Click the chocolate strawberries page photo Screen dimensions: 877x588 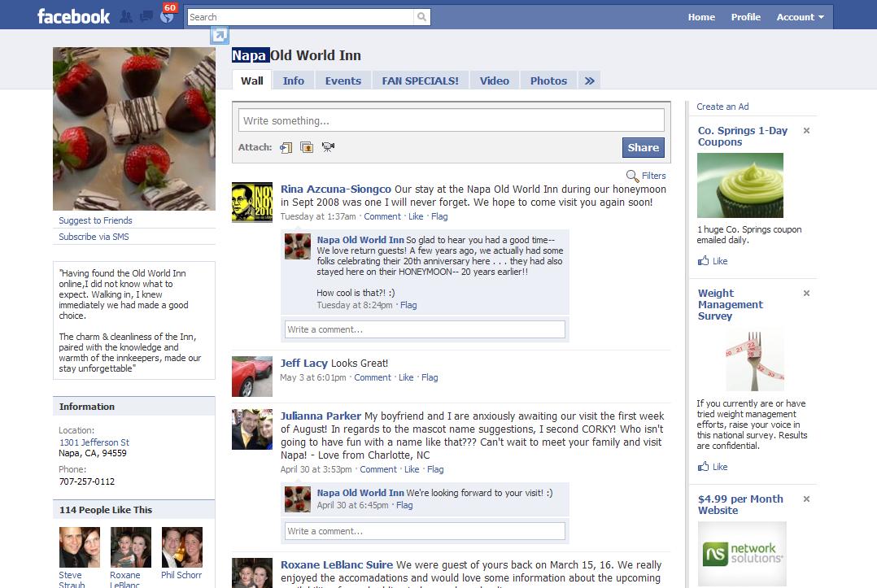click(x=134, y=128)
